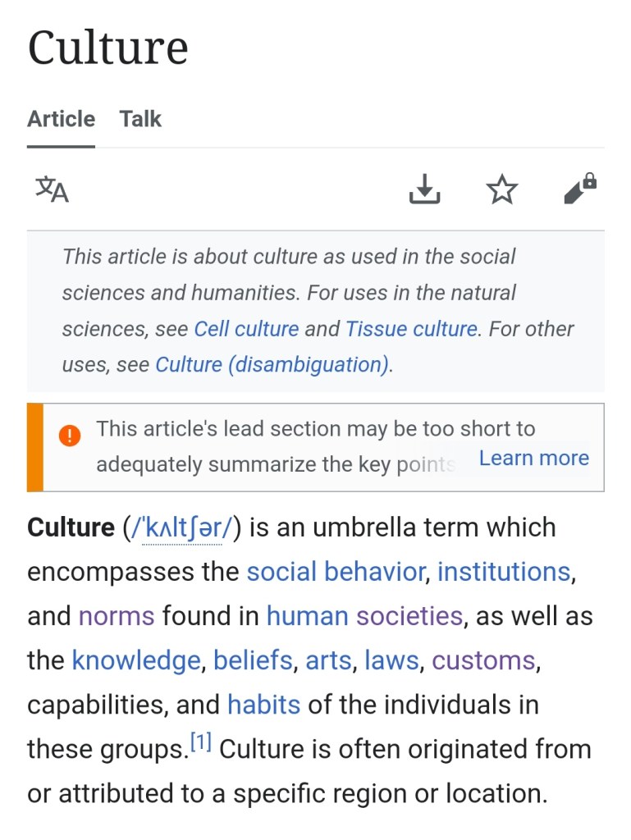Open the customs link
Viewport: 631px width, 840px height.
483,660
